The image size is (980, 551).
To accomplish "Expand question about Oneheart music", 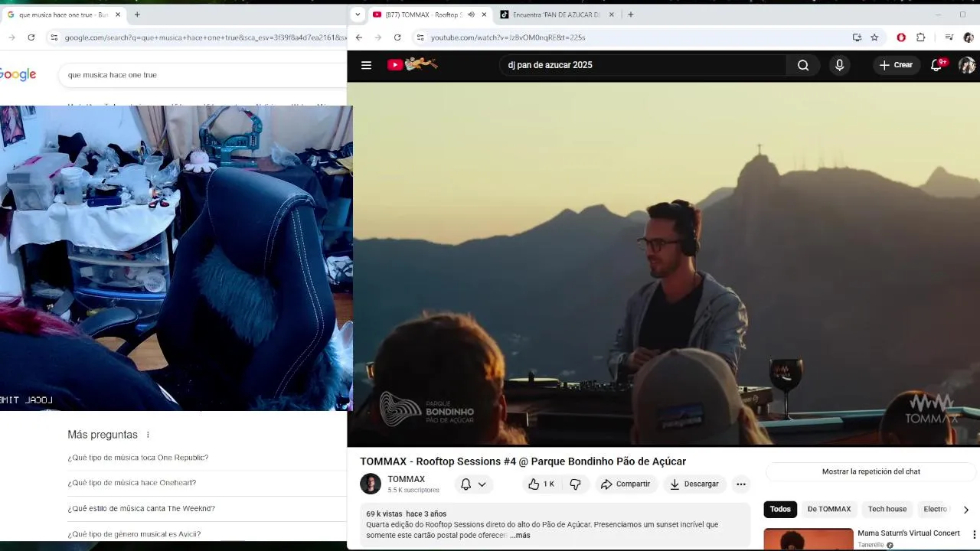I will tap(132, 483).
